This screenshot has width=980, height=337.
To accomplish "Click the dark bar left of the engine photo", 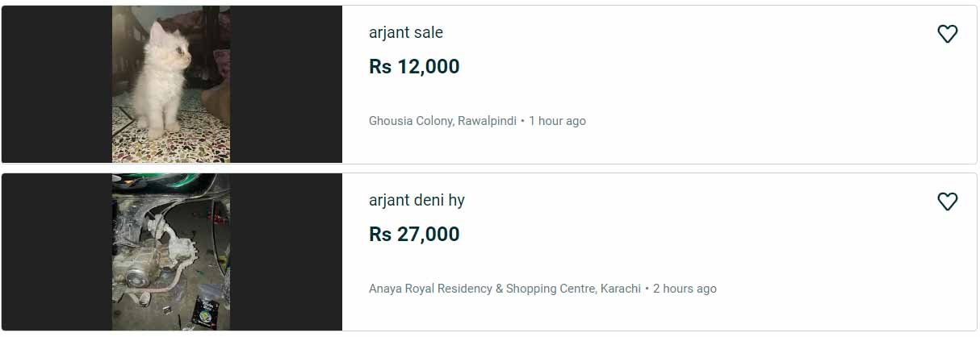I will pos(57,252).
